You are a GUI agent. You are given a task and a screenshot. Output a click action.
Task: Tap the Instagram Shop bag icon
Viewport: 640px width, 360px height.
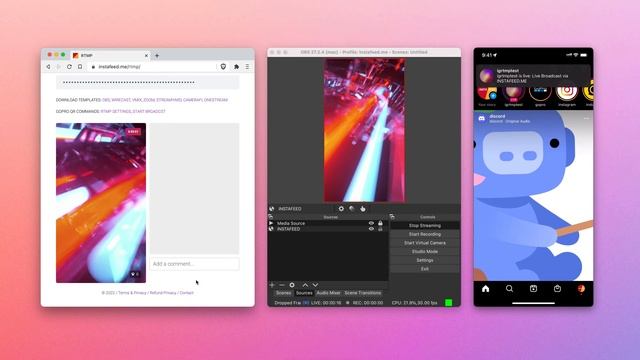558,289
